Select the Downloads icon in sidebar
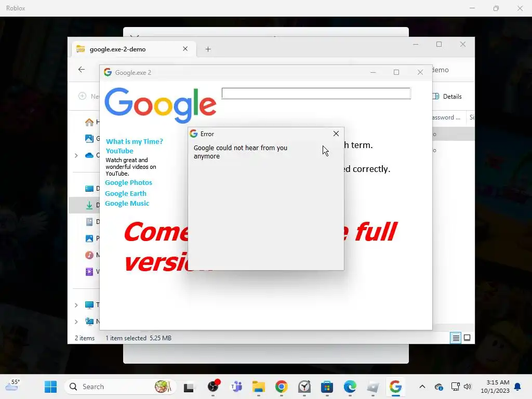 (89, 205)
